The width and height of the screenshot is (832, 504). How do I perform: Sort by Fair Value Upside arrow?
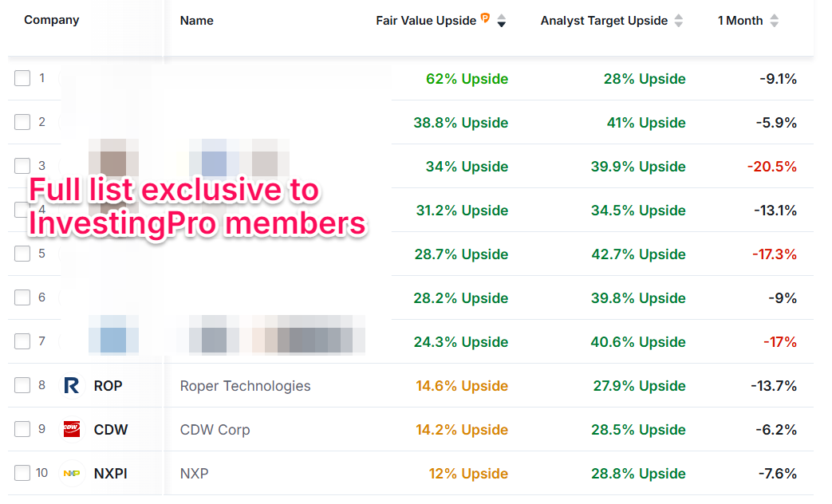click(x=502, y=22)
